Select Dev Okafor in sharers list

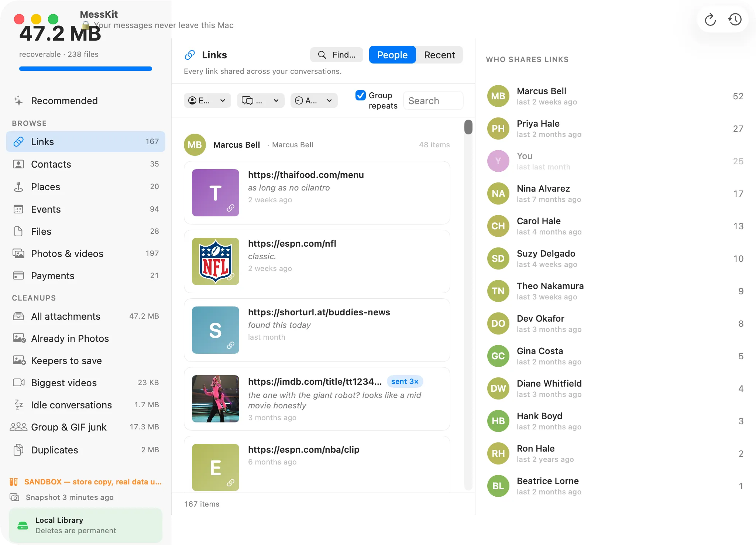(x=616, y=323)
